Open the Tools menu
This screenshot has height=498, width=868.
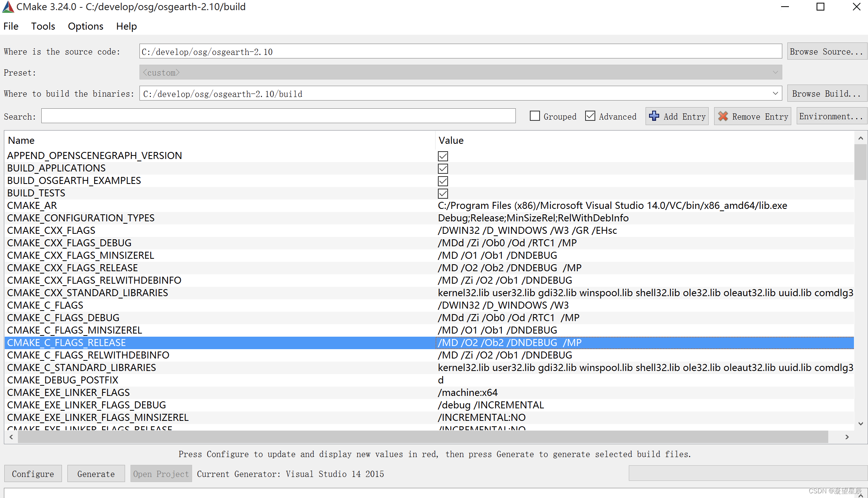click(43, 26)
